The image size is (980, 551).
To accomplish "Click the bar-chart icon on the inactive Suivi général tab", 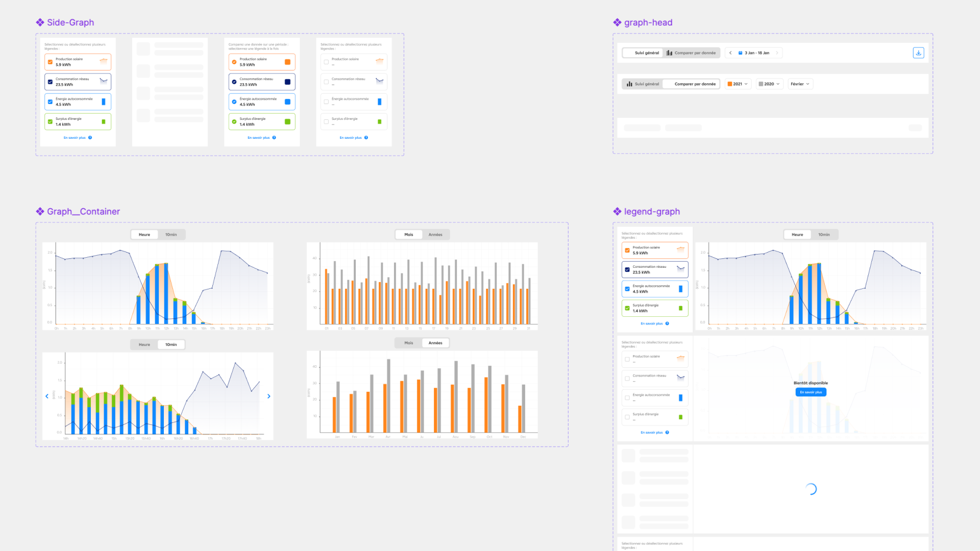I will 629,84.
